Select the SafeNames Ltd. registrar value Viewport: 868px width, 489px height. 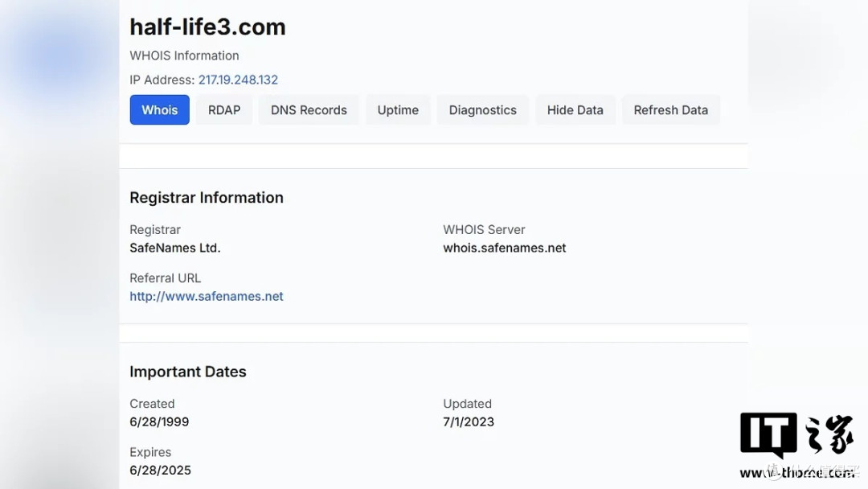pyautogui.click(x=175, y=248)
